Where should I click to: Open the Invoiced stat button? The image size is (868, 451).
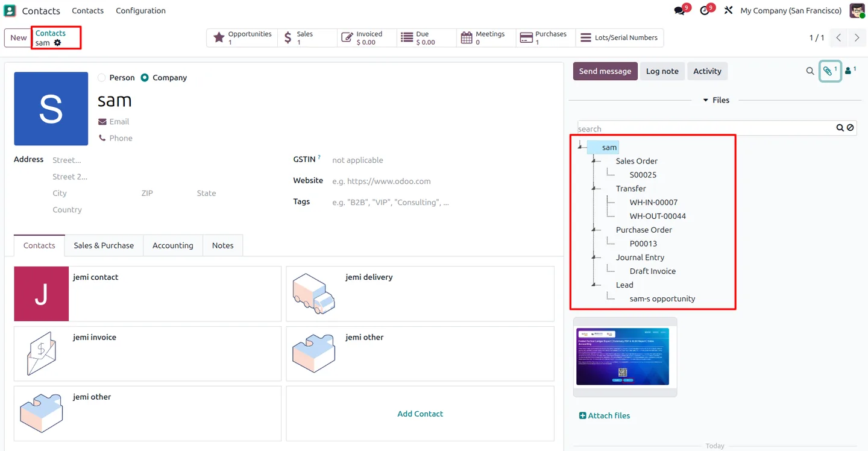tap(366, 38)
